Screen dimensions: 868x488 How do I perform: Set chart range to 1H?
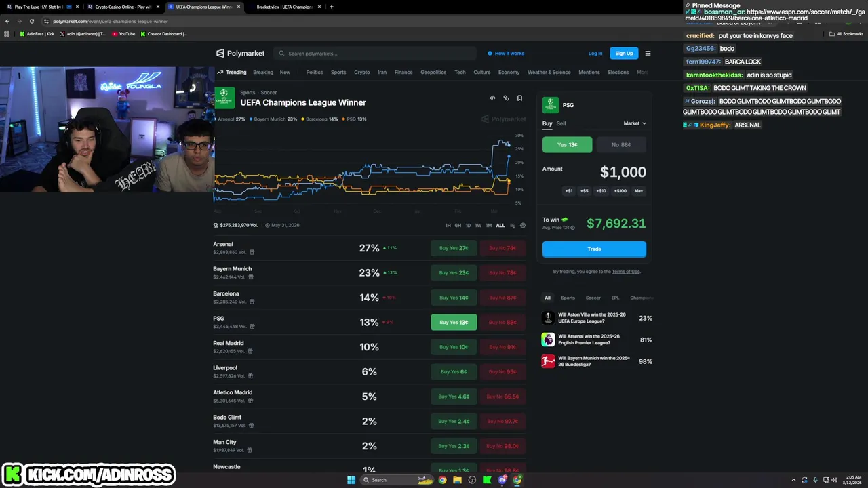(x=448, y=226)
